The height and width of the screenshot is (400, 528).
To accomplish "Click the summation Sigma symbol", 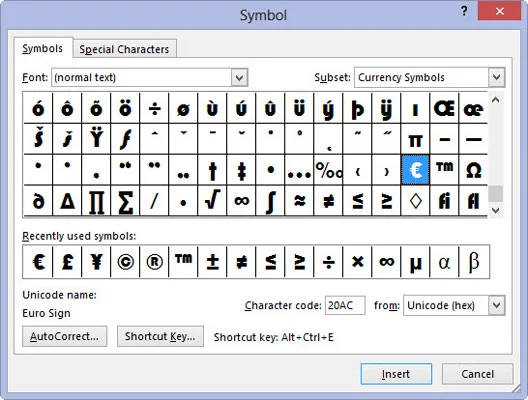I will tap(125, 200).
